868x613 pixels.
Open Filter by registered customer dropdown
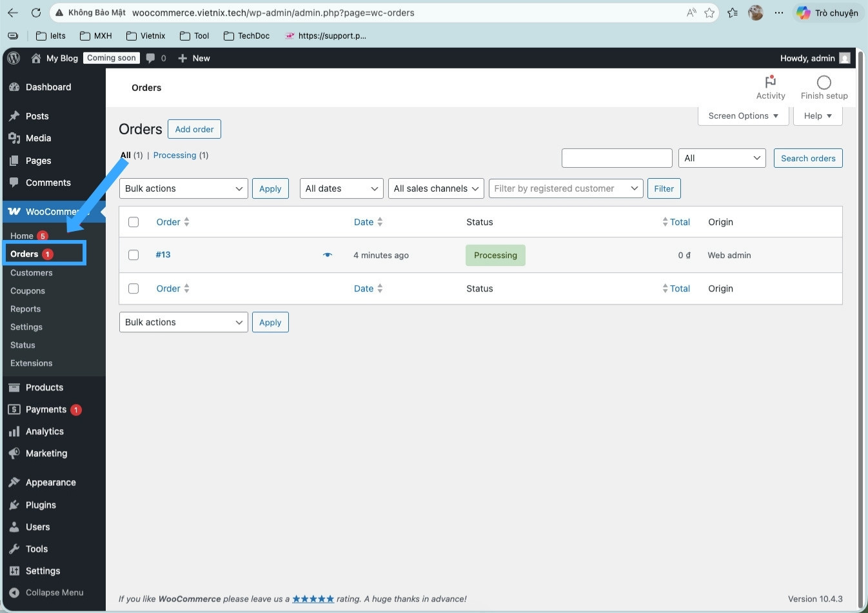tap(566, 188)
